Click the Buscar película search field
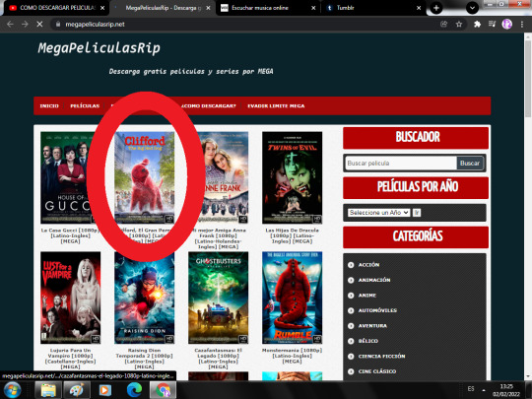Image resolution: width=532 pixels, height=399 pixels. click(401, 164)
